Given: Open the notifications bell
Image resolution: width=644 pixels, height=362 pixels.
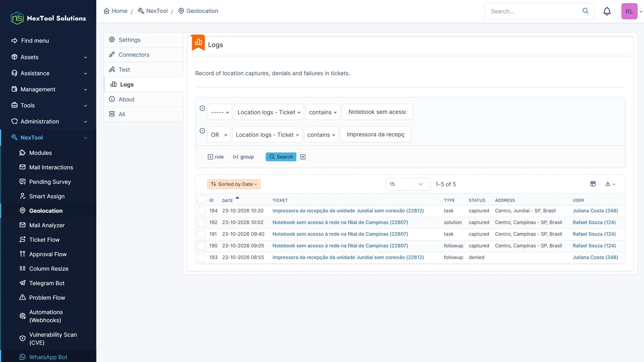Looking at the screenshot, I should coord(607,11).
